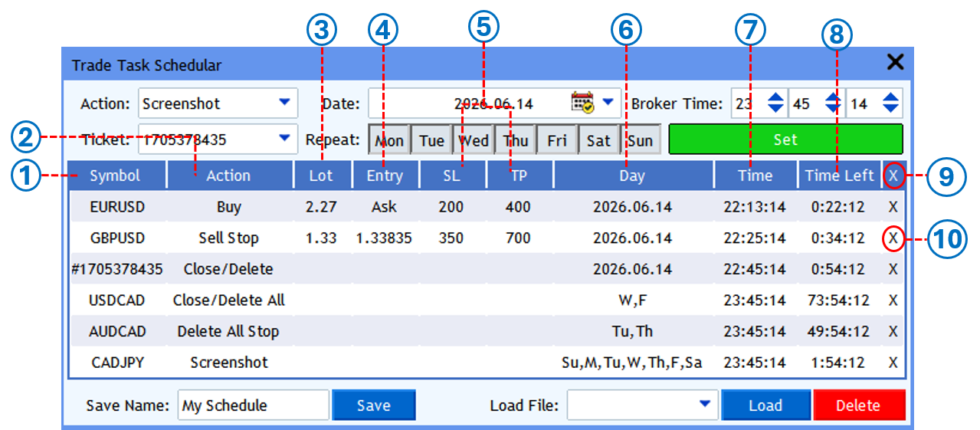Click the Ask entry value
Viewport: 980px width, 430px height.
click(x=385, y=207)
